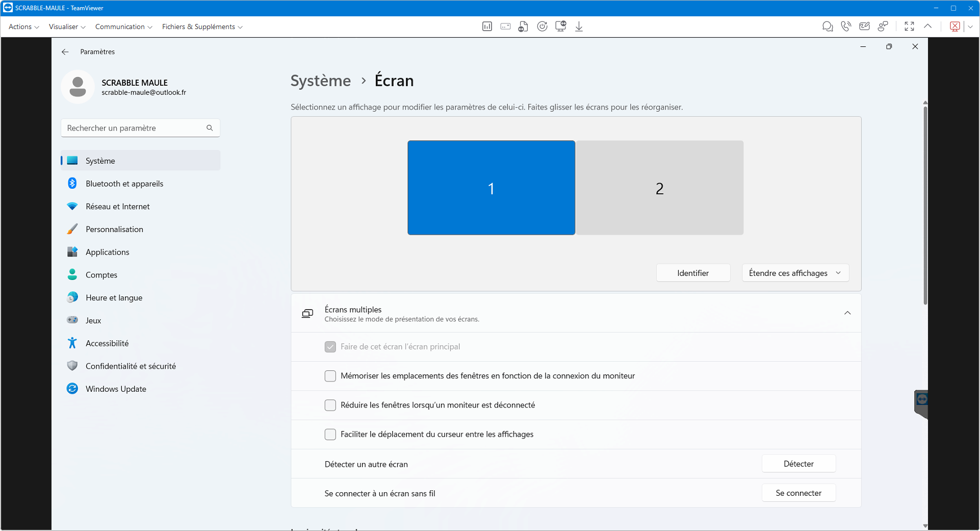Click the file transfer icon
The height and width of the screenshot is (531, 980).
click(x=523, y=27)
